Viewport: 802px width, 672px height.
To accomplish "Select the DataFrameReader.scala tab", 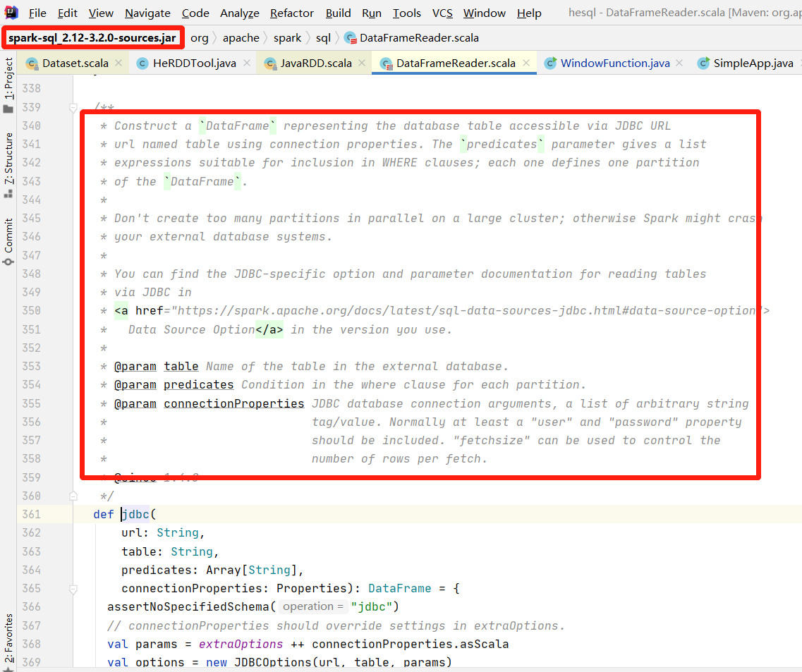I will 456,63.
